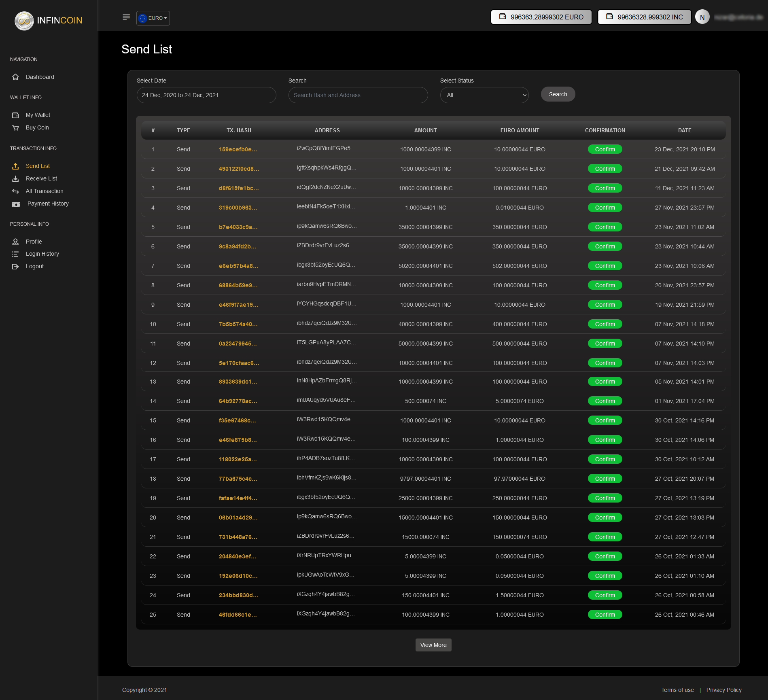The image size is (768, 700).
Task: Click the user avatar N in header
Action: [702, 17]
